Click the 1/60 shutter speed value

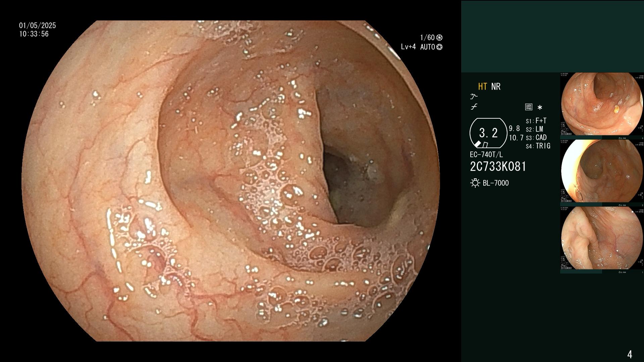[427, 38]
